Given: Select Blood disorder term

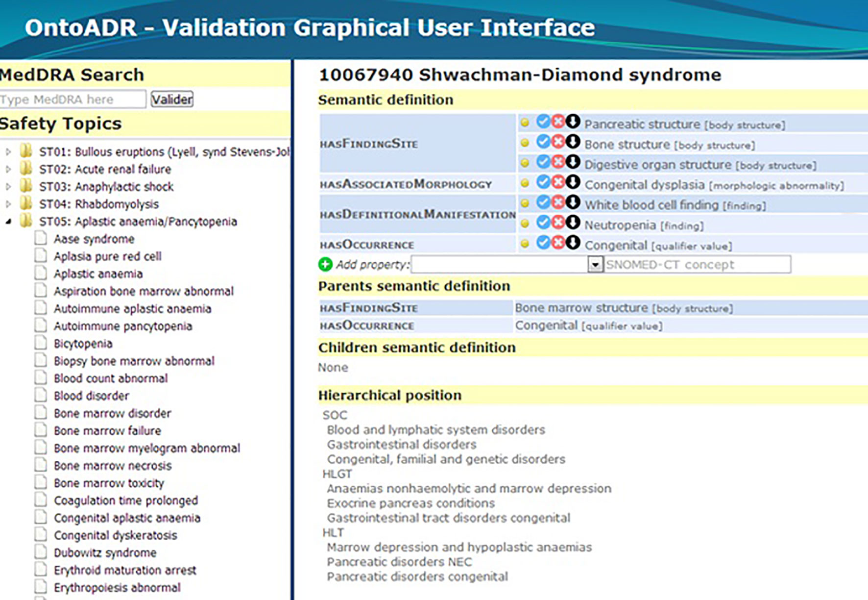Looking at the screenshot, I should 92,396.
